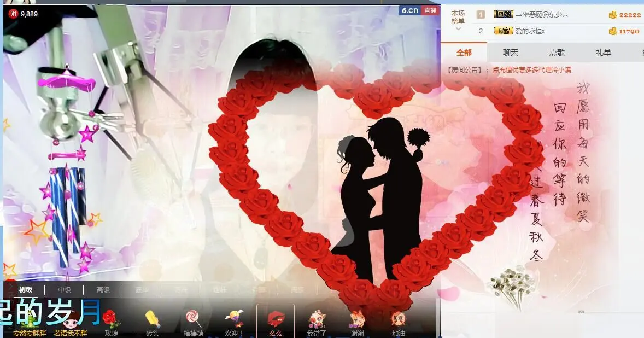Send the 玫瑰 rose gift
This screenshot has width=644, height=338.
(x=112, y=323)
